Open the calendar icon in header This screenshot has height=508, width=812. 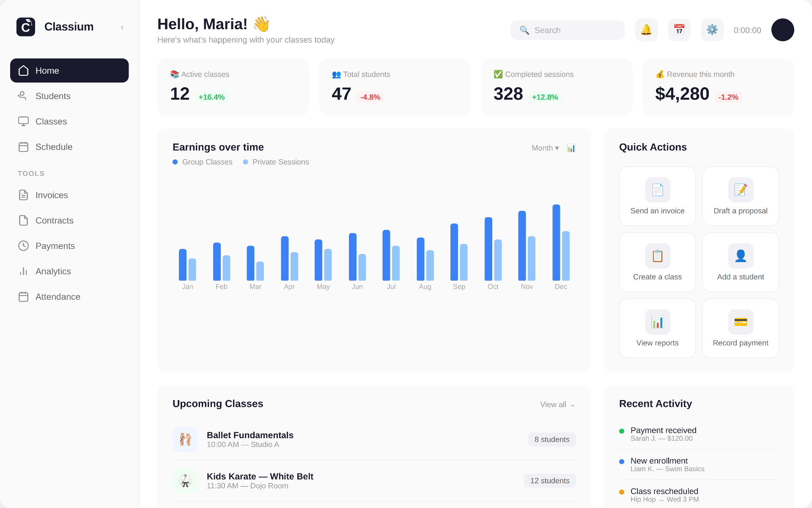coord(679,30)
